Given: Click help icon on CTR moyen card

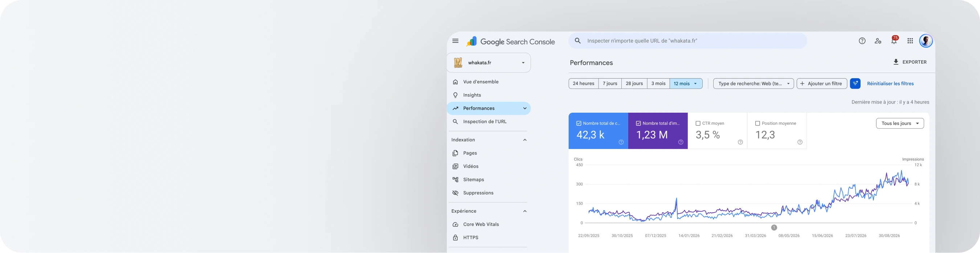Looking at the screenshot, I should point(740,142).
